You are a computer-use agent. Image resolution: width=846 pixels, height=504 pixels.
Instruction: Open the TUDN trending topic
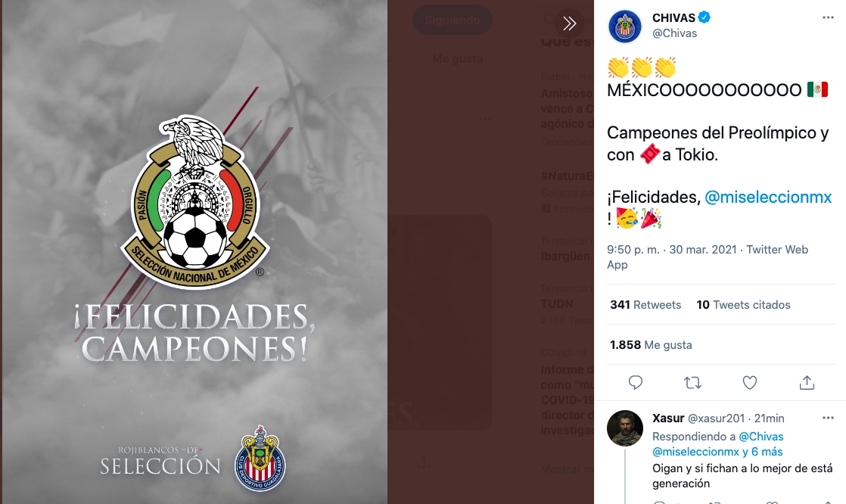click(557, 303)
